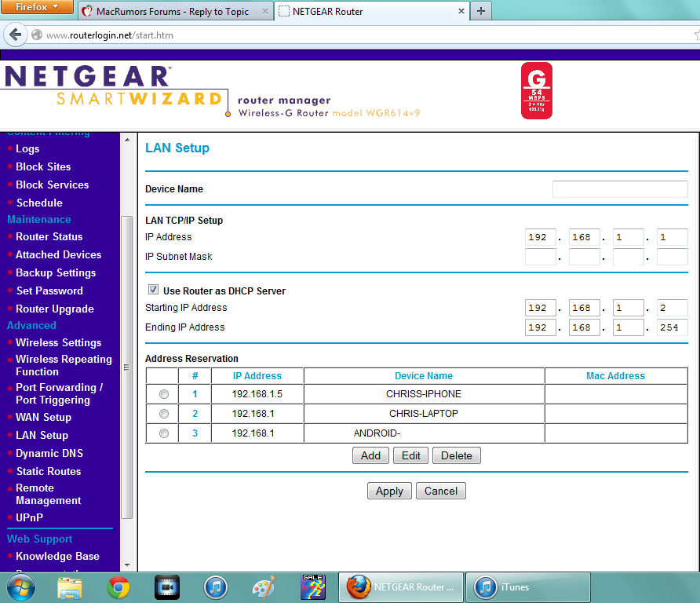Viewport: 700px width, 603px height.
Task: Open Windows Explorer from the taskbar
Action: pos(70,588)
